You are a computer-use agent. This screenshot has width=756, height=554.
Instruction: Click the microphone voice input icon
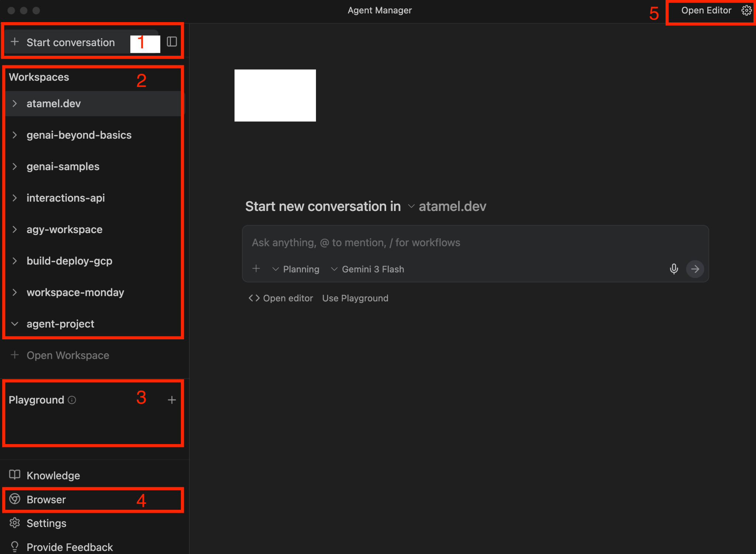[674, 269]
